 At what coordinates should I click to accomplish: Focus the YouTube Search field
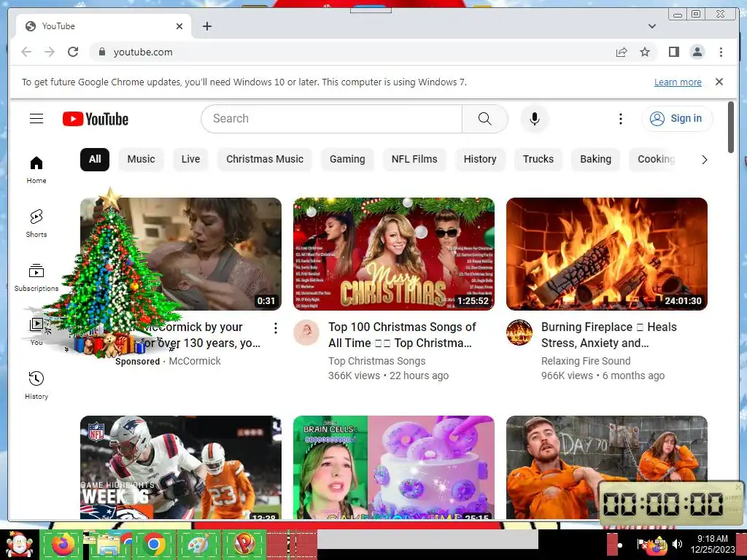tap(332, 119)
